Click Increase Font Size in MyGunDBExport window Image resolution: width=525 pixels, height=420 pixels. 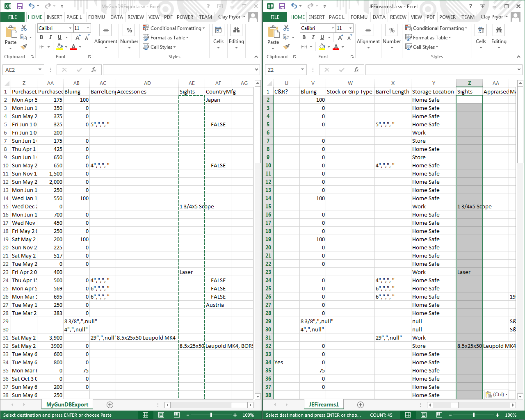click(78, 37)
